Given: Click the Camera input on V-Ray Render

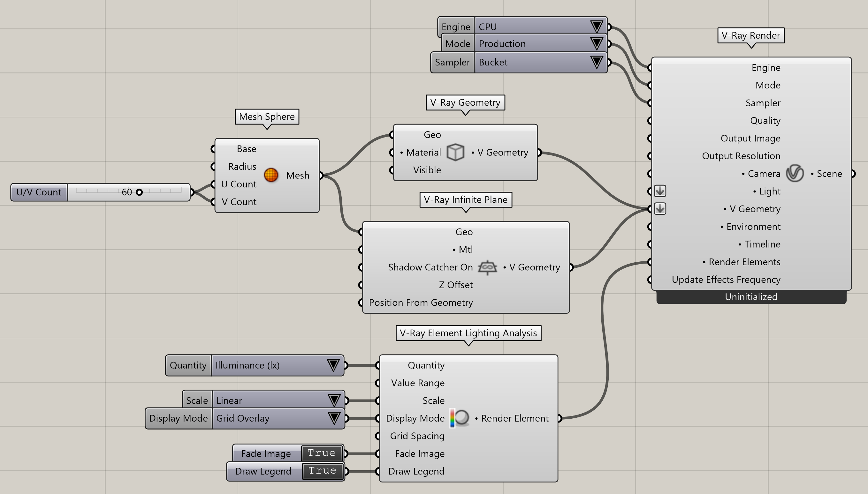Looking at the screenshot, I should coord(761,173).
